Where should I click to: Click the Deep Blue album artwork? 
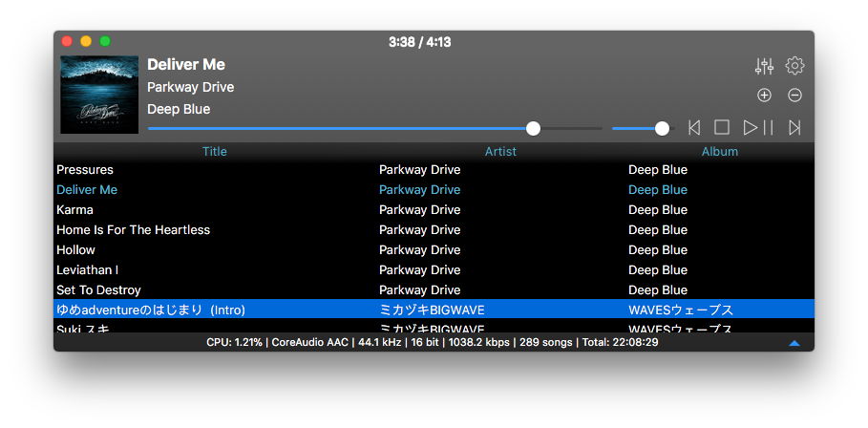pyautogui.click(x=99, y=95)
